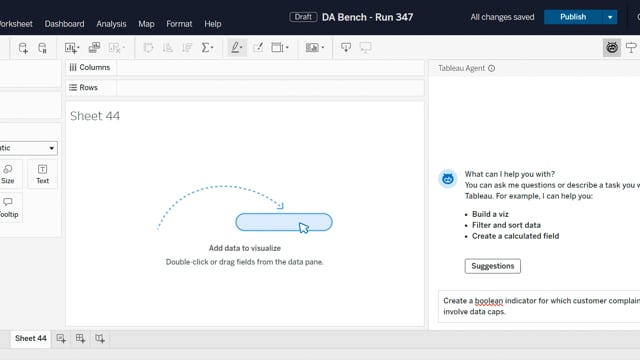Click the Format brush toolbar icon
Screen dimensions: 640x360
258,48
